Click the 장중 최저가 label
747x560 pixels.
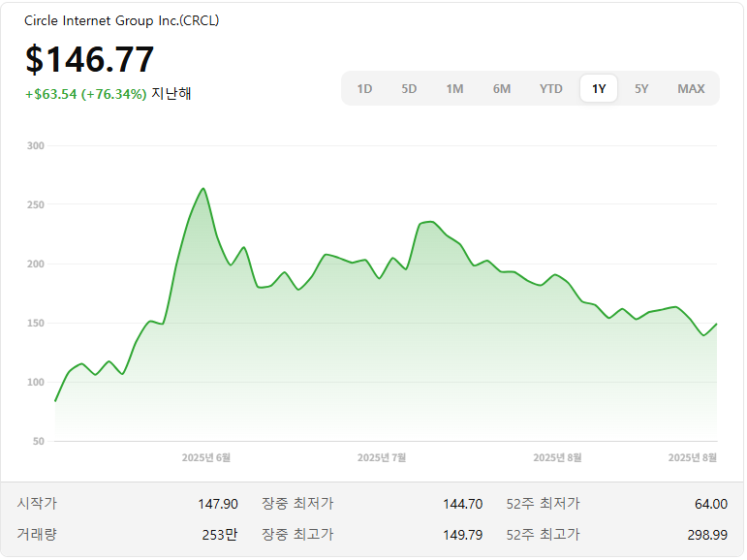click(297, 503)
